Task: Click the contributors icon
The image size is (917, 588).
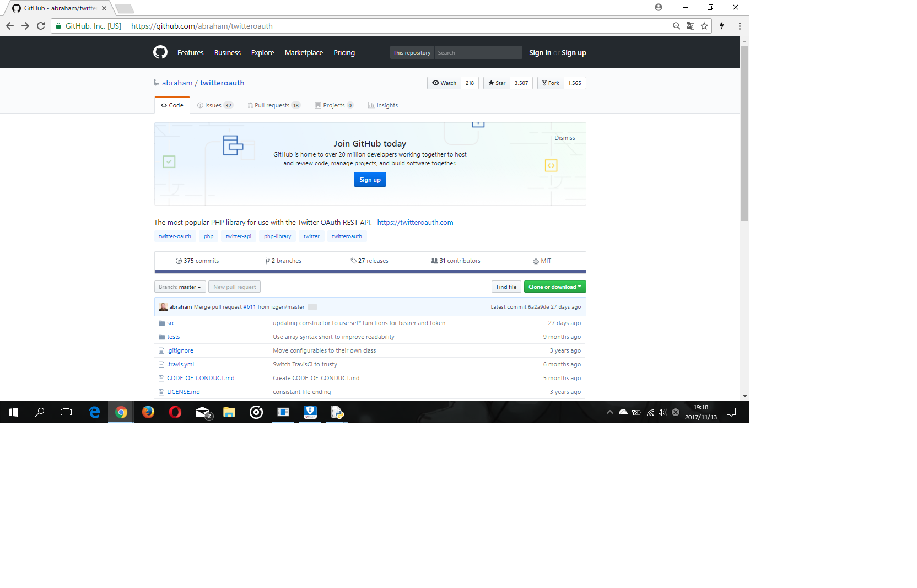Action: [435, 261]
